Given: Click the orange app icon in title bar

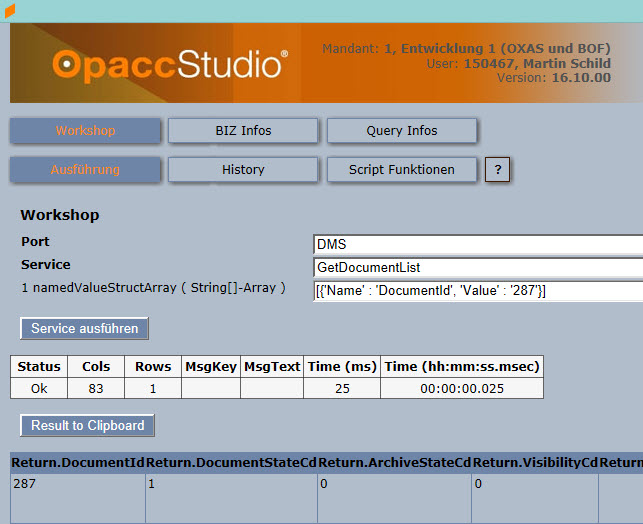Looking at the screenshot, I should click(x=10, y=11).
